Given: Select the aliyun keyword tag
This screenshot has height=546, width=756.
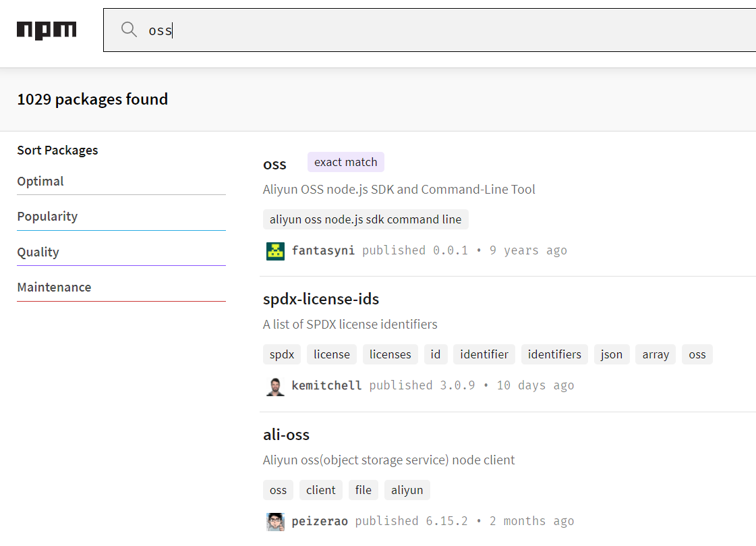Looking at the screenshot, I should 407,490.
